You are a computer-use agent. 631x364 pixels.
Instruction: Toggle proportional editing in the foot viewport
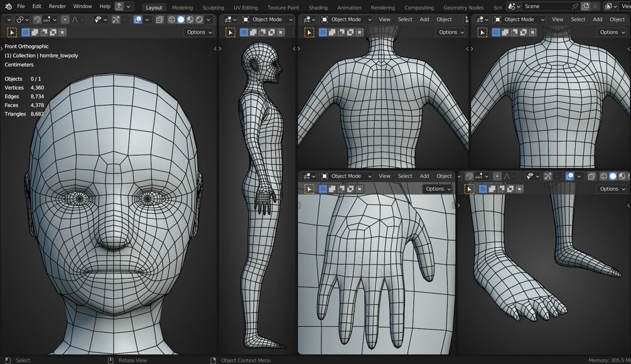497,176
